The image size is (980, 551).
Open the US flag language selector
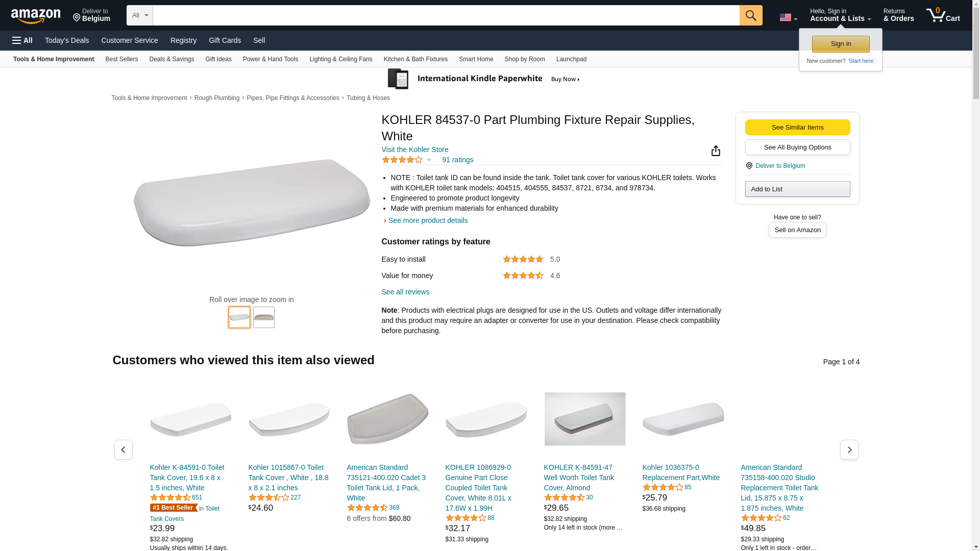pos(788,18)
